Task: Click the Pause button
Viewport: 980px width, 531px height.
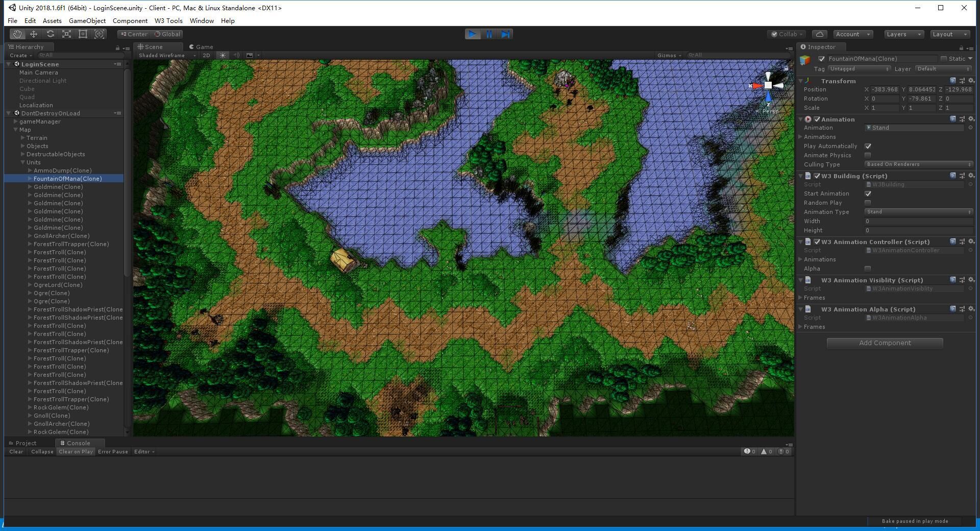Action: (489, 34)
